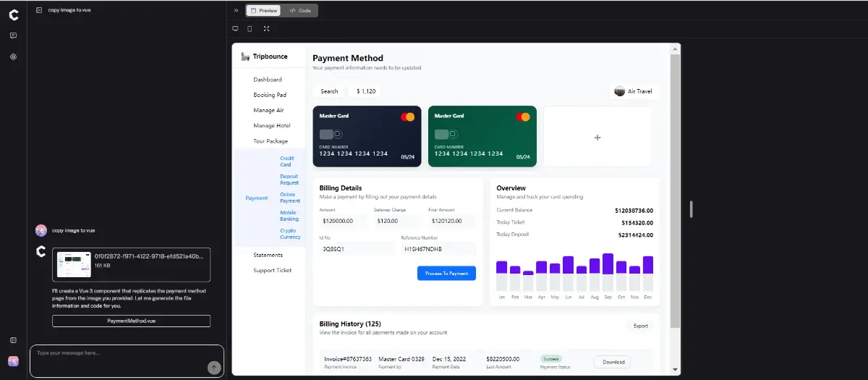The width and height of the screenshot is (868, 380).
Task: Select the mobile viewport icon
Action: 250,29
